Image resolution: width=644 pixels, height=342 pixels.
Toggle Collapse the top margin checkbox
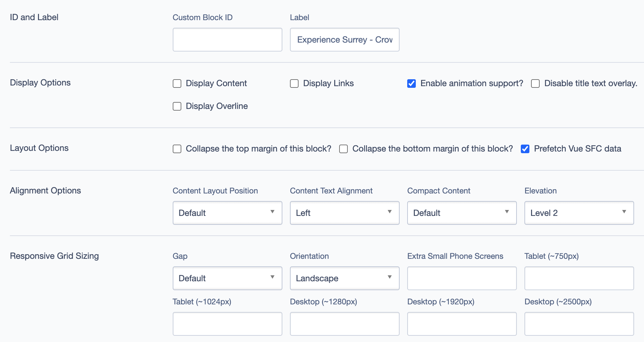click(x=177, y=149)
